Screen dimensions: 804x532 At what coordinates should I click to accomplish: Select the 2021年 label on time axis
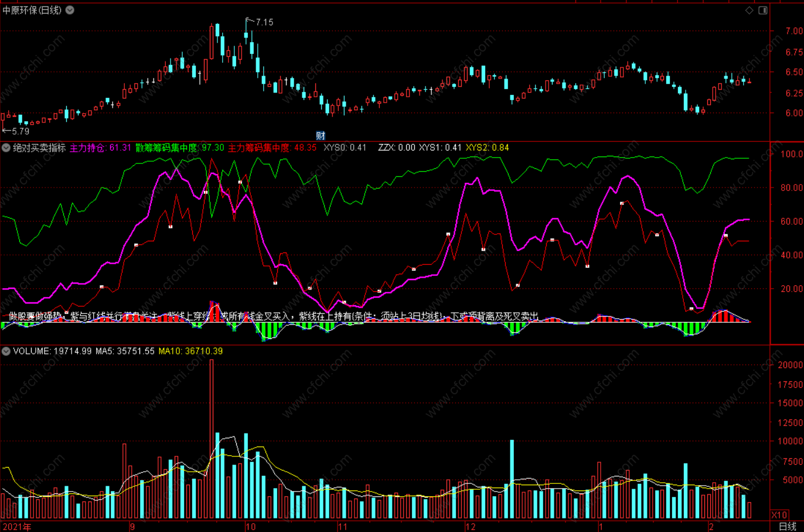(17, 527)
